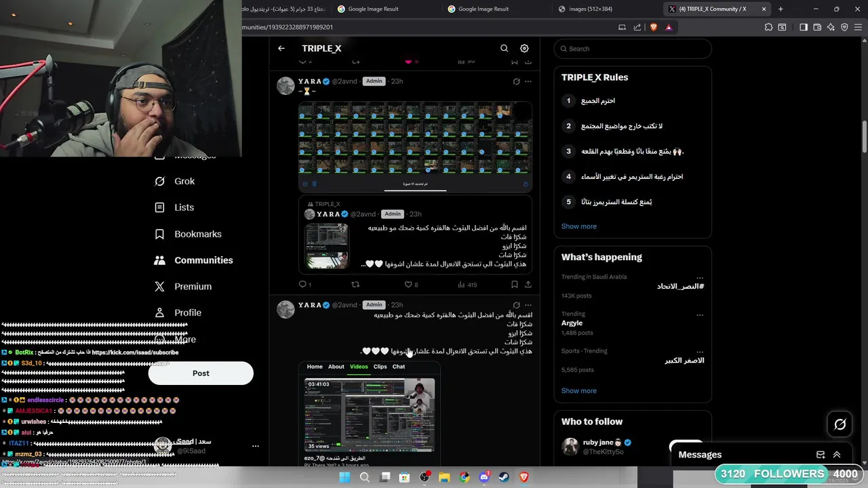Show more trending topics
The height and width of the screenshot is (488, 868).
(x=579, y=391)
